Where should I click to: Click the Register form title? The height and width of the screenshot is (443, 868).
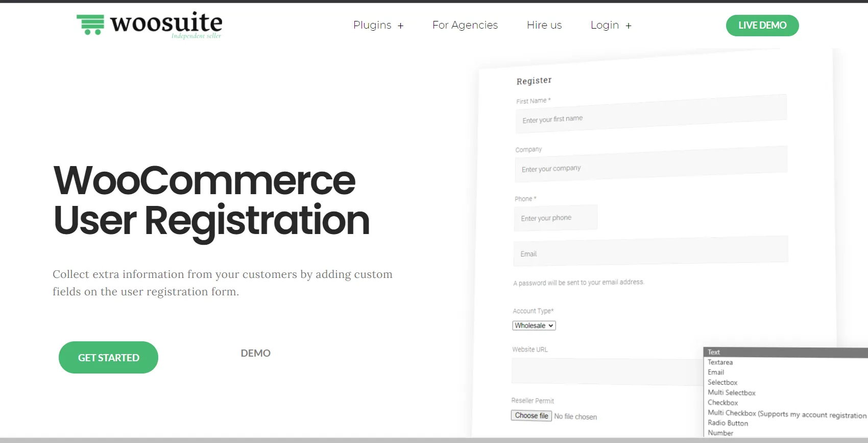click(534, 81)
